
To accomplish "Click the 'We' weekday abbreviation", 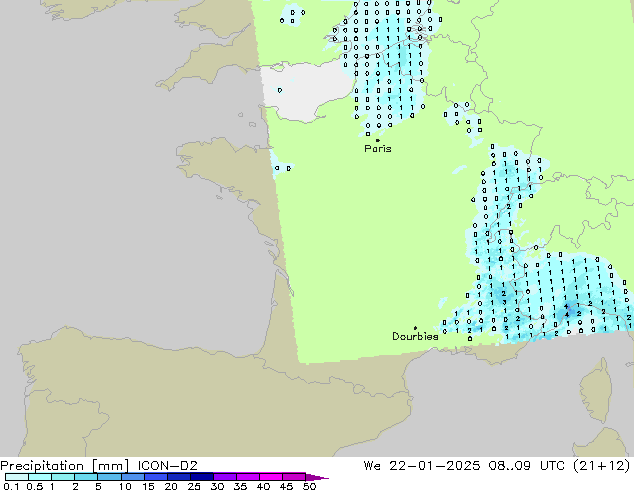I will pyautogui.click(x=372, y=466).
